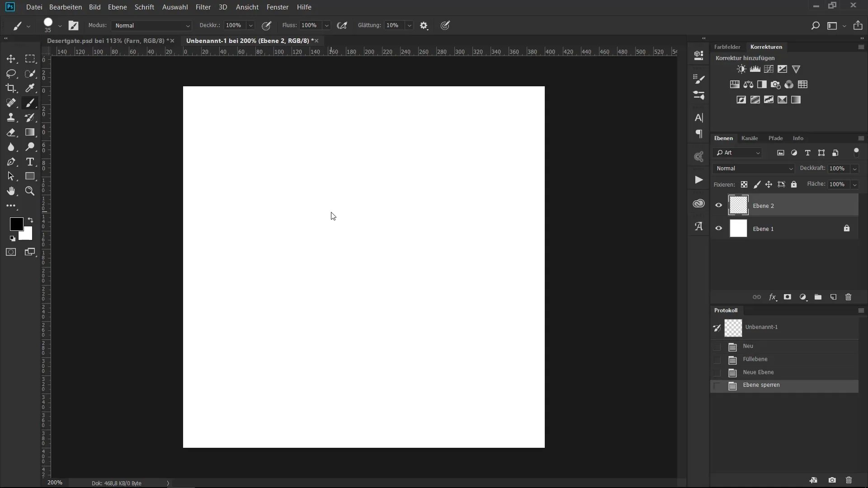868x488 pixels.
Task: Create a new layer in Layers panel
Action: click(833, 297)
